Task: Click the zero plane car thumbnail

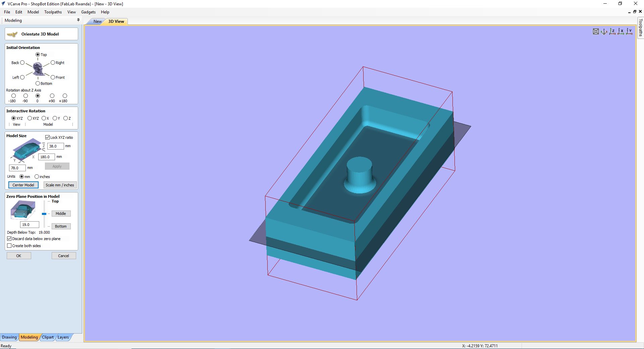Action: pyautogui.click(x=22, y=210)
